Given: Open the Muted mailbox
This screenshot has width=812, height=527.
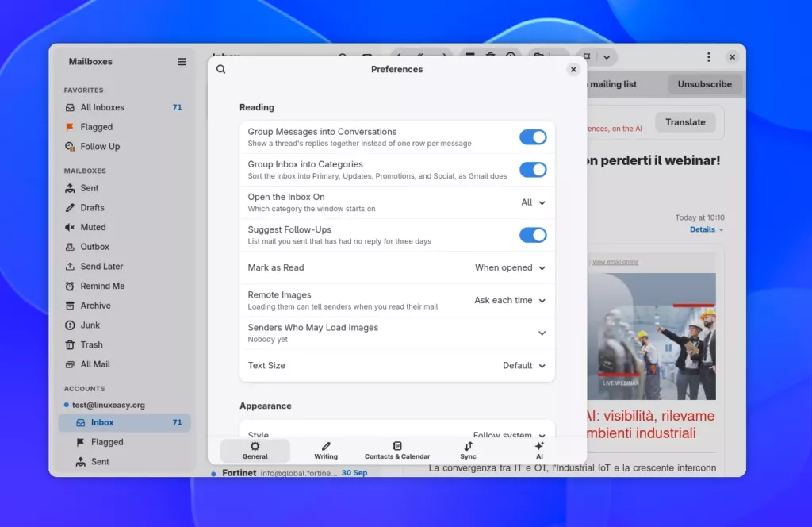Looking at the screenshot, I should 124,228.
